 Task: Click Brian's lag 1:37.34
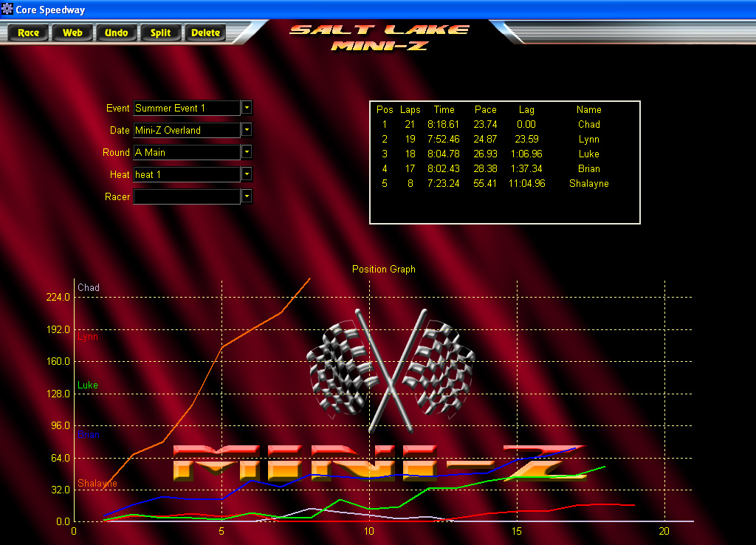tap(526, 169)
